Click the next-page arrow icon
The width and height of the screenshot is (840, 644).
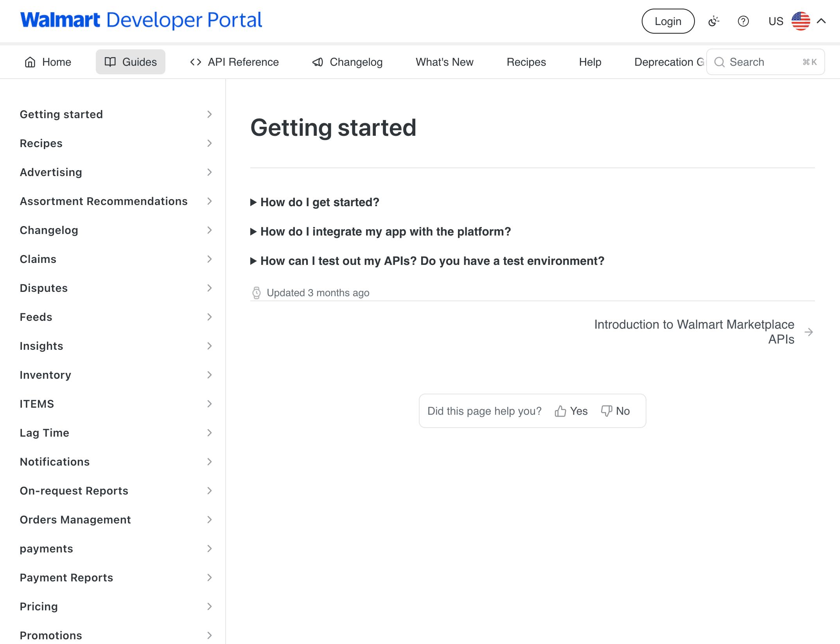coord(809,332)
